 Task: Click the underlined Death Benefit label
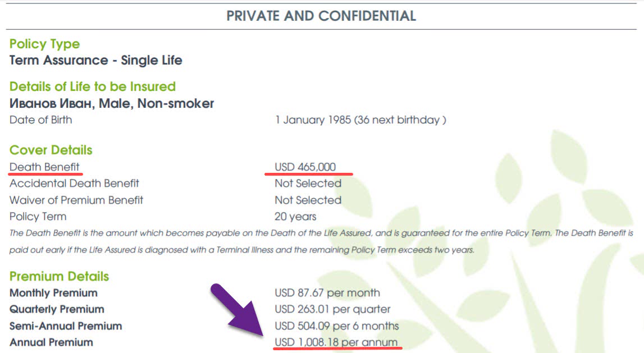tap(44, 167)
